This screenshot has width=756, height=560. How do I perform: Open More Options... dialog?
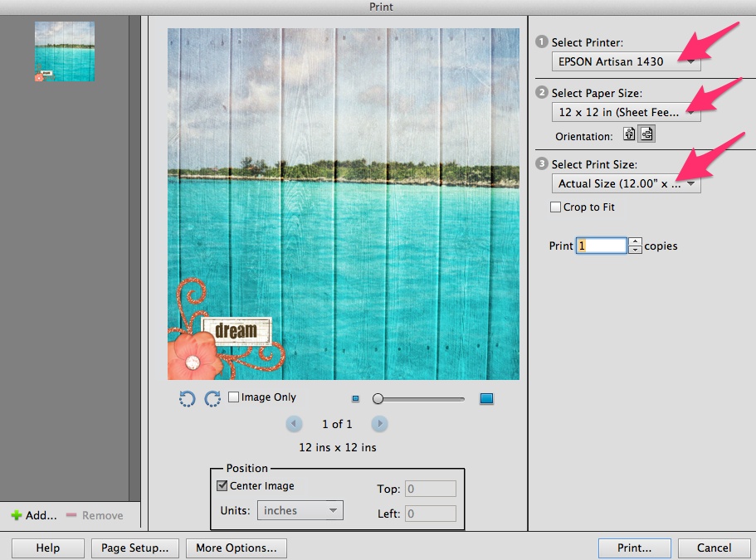click(x=237, y=548)
